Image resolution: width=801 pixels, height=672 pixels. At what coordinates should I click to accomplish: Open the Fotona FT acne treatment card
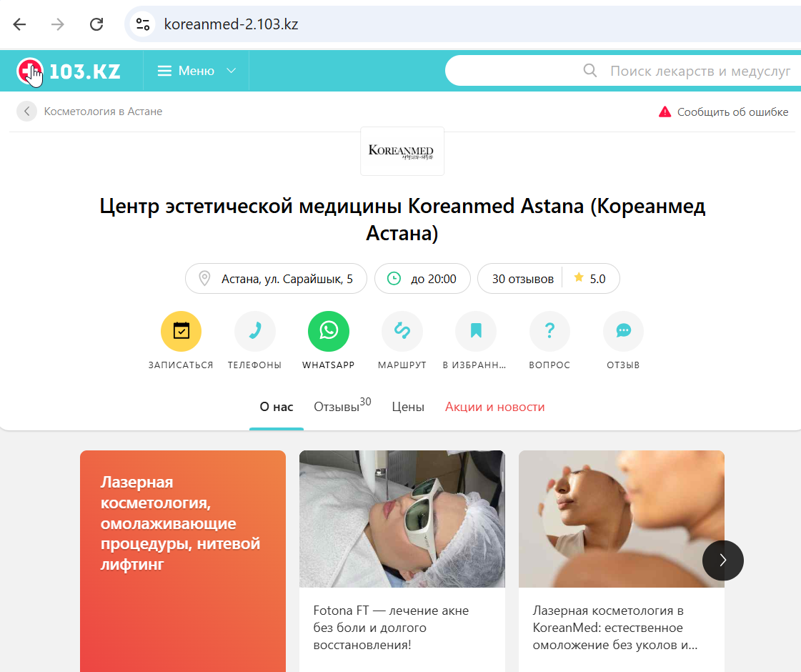tap(402, 561)
